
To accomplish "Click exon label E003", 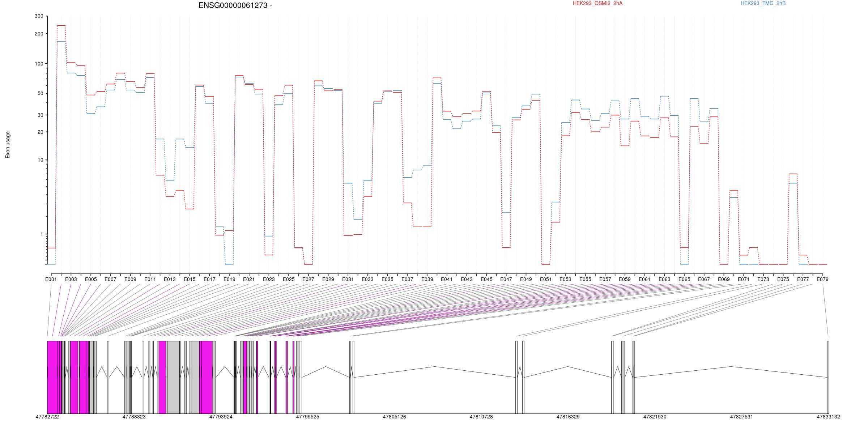I will pos(71,279).
